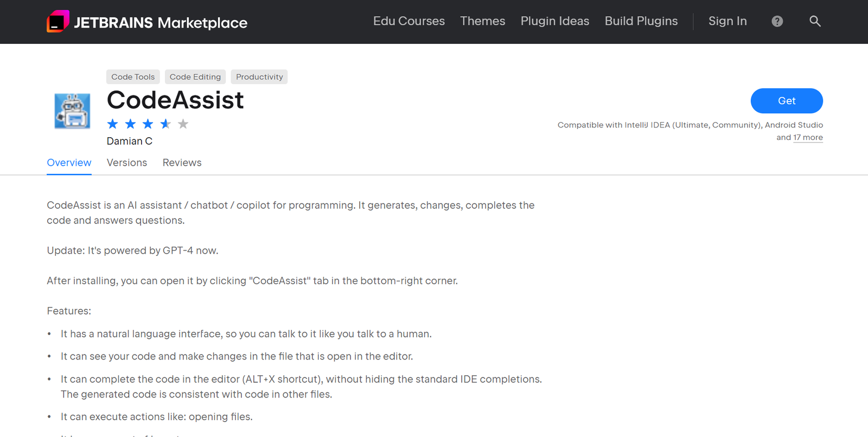Viewport: 868px width, 437px height.
Task: Click the half-filled fourth star
Action: click(165, 124)
